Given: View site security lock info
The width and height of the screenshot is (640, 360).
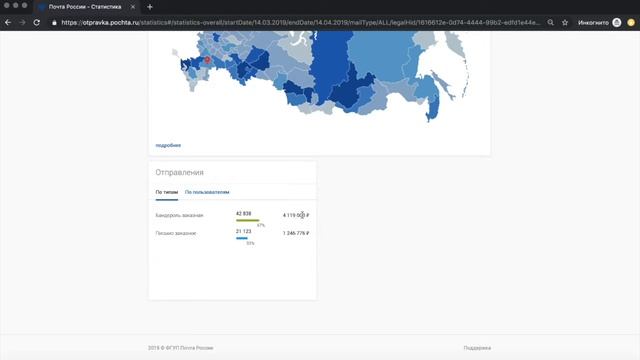Looking at the screenshot, I should (54, 23).
